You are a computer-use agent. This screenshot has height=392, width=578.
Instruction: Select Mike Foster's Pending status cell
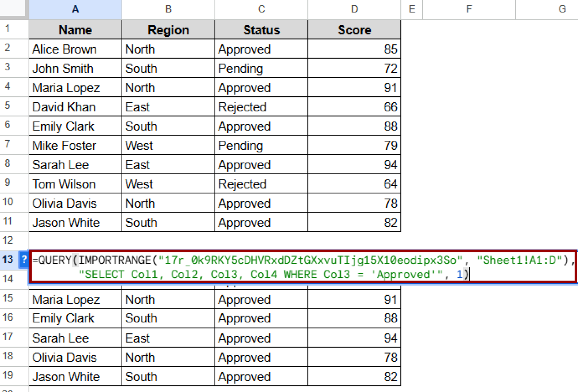(x=261, y=145)
